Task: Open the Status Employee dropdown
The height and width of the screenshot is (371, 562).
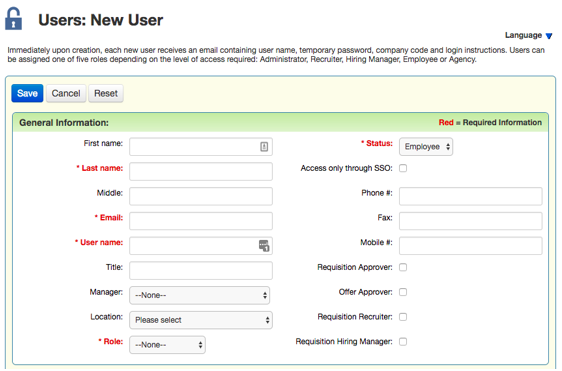Action: [426, 147]
